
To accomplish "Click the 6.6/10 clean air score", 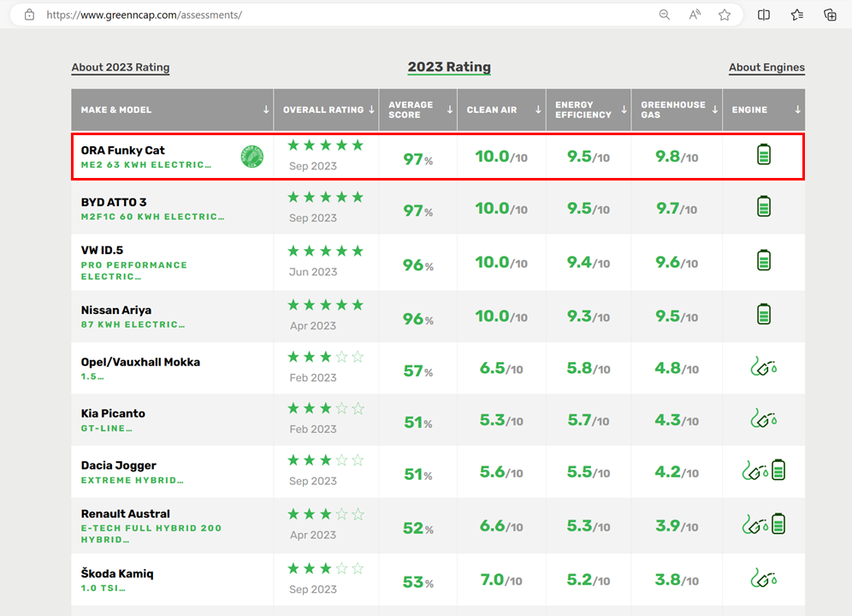I will pos(501,526).
